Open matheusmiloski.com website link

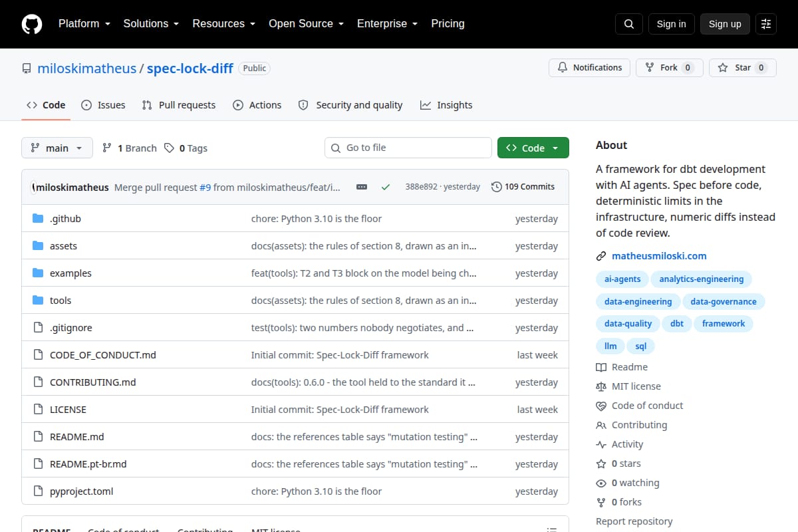click(659, 256)
